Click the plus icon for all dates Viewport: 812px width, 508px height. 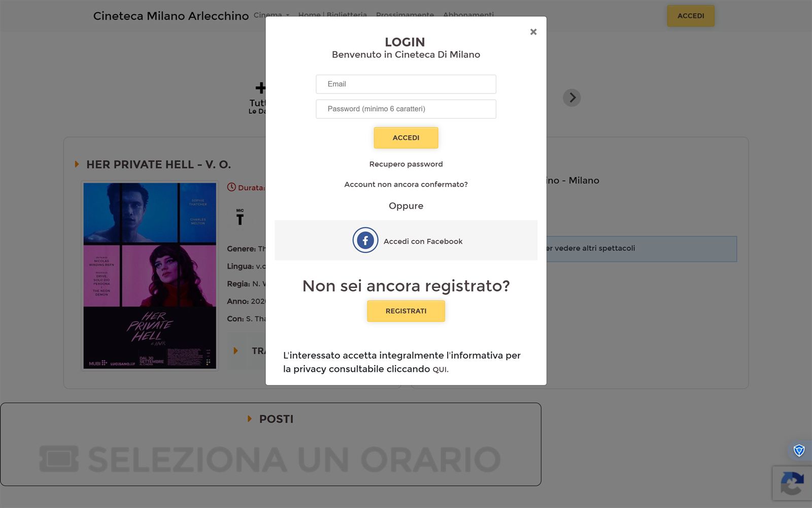pyautogui.click(x=260, y=88)
